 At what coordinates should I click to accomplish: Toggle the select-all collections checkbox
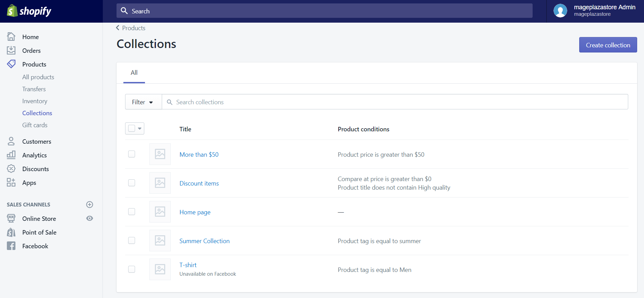click(x=132, y=128)
